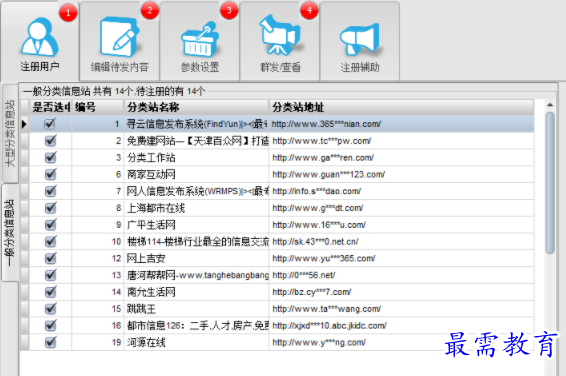Toggle the checkbox for 广平生活网

click(50, 225)
